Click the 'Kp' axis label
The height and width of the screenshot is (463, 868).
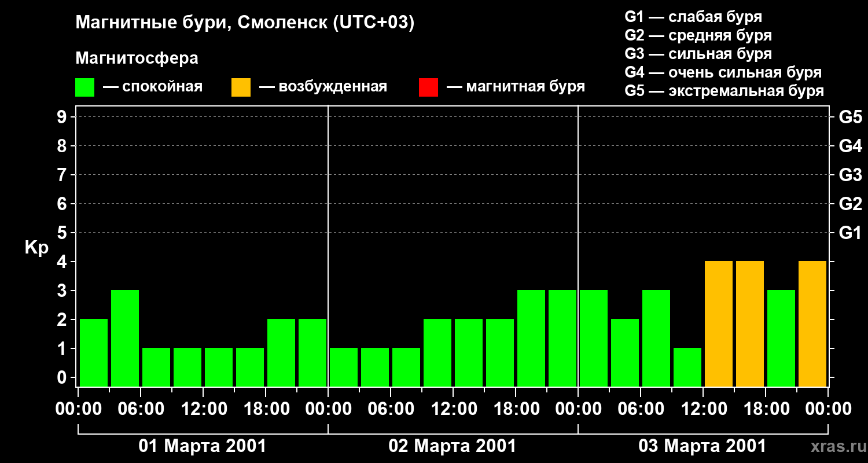(x=37, y=248)
